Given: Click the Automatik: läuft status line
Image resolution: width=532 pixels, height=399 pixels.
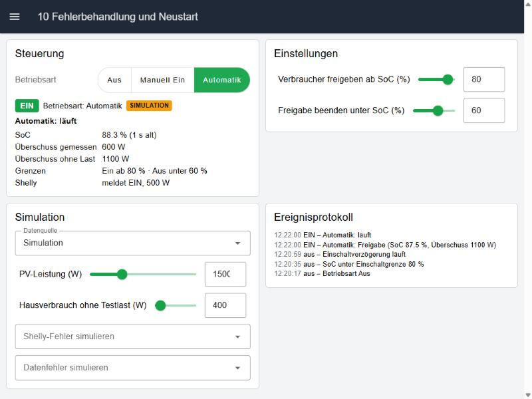Looking at the screenshot, I should (x=46, y=121).
